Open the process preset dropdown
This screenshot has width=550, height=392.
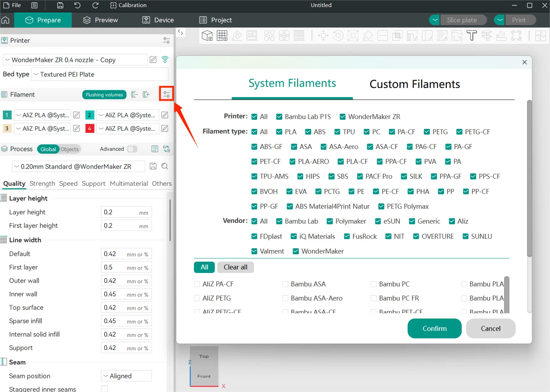click(79, 167)
